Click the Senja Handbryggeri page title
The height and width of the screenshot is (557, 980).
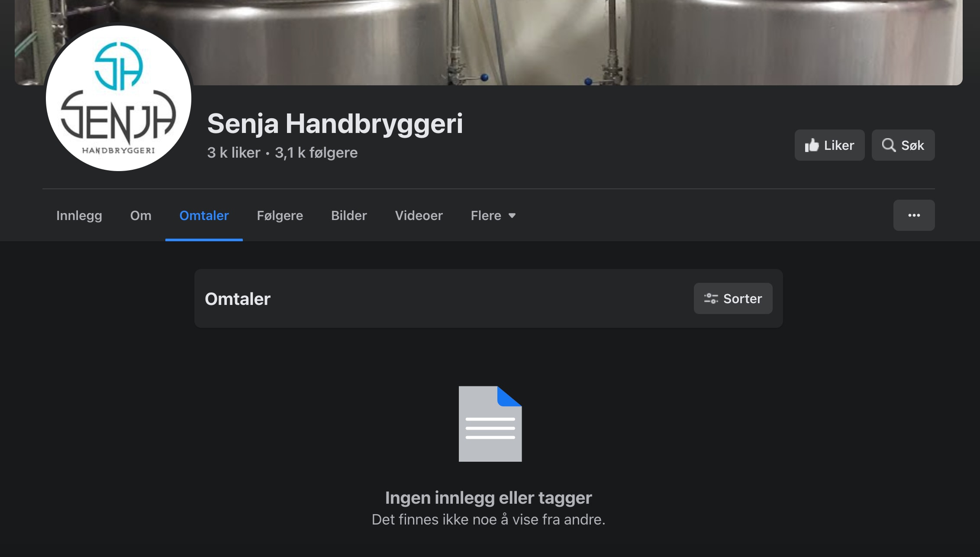[x=335, y=123]
